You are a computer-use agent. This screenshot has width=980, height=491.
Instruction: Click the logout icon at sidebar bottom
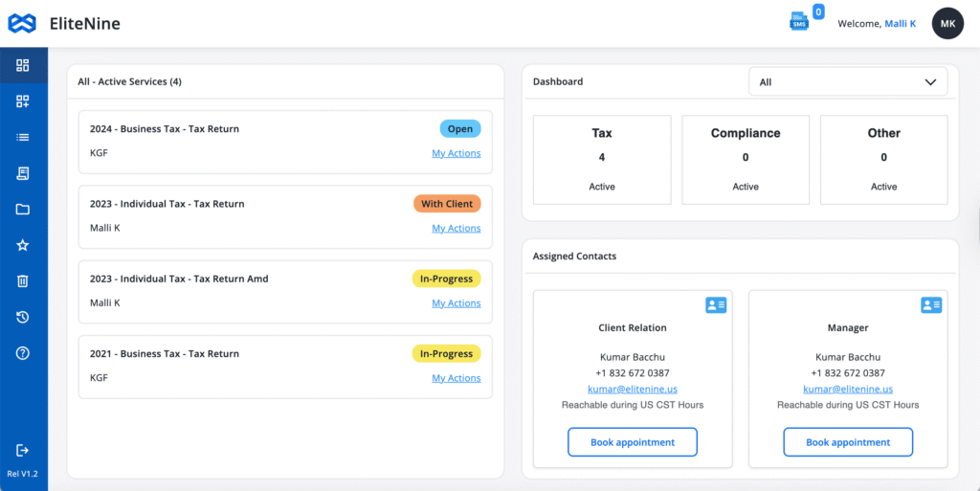23,450
